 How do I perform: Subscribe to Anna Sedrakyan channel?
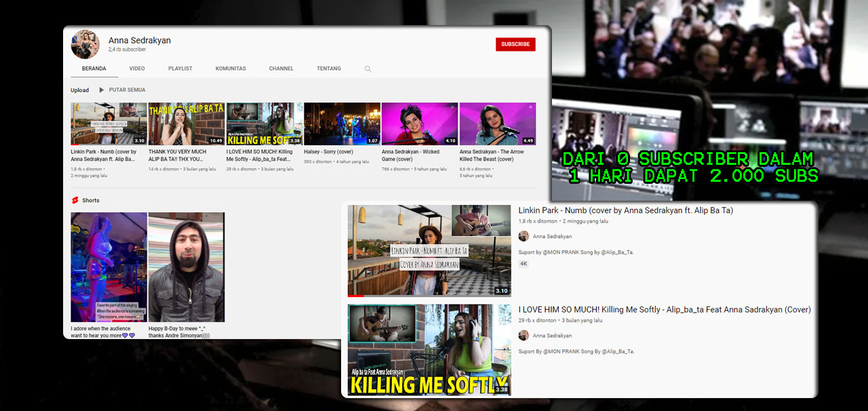click(515, 44)
